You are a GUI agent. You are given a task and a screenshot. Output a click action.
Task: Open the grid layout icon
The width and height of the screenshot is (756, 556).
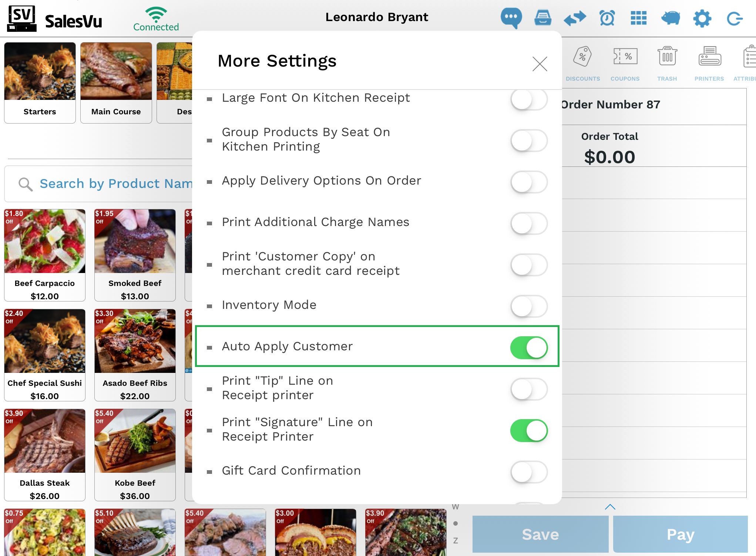[638, 18]
